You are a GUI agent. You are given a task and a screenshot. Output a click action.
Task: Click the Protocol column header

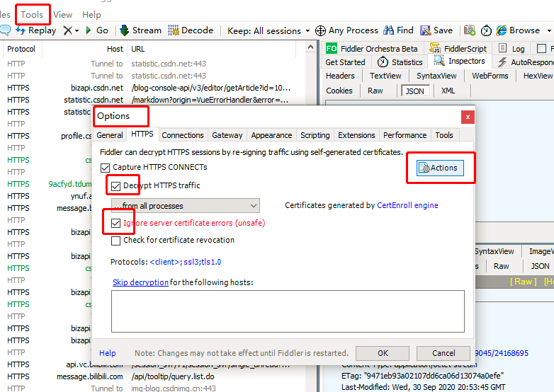point(21,49)
